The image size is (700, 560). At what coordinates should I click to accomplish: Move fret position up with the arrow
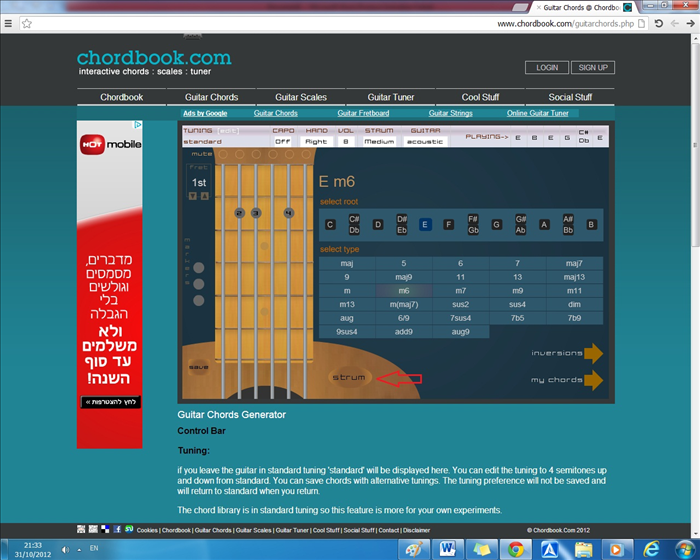click(x=204, y=196)
